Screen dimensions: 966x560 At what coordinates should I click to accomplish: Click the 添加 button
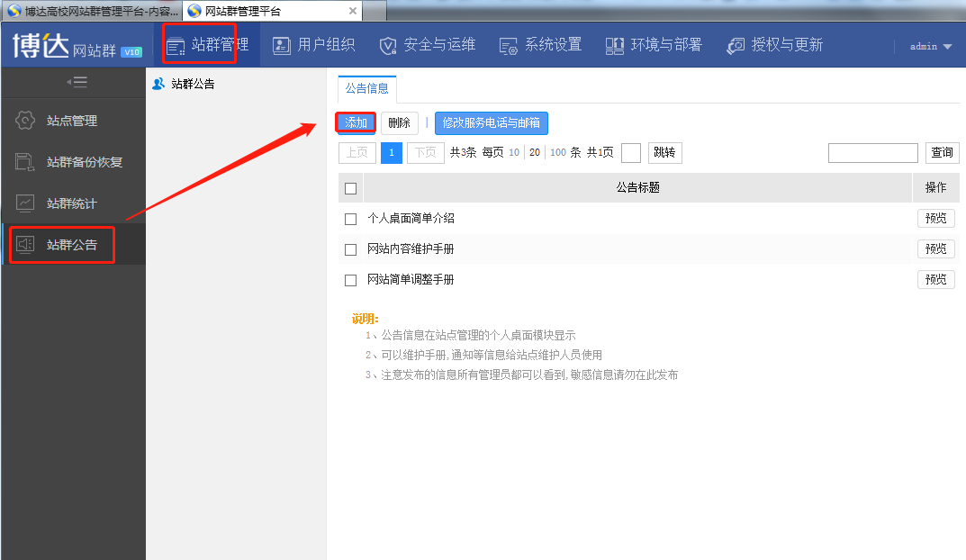tap(356, 123)
